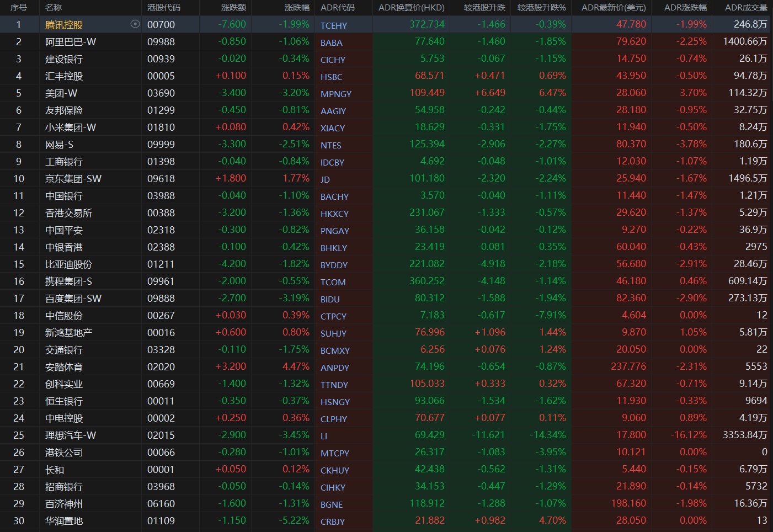Sort by ADR成交量 column header

point(746,8)
